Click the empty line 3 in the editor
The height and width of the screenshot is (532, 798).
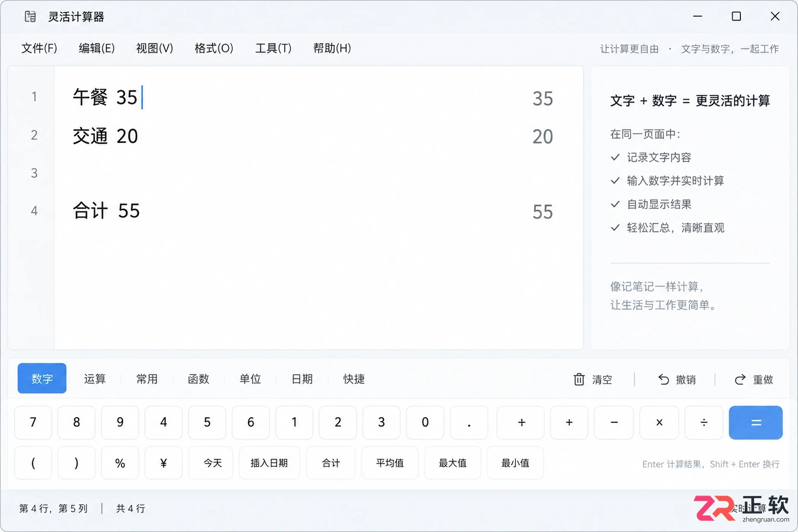tap(319, 173)
